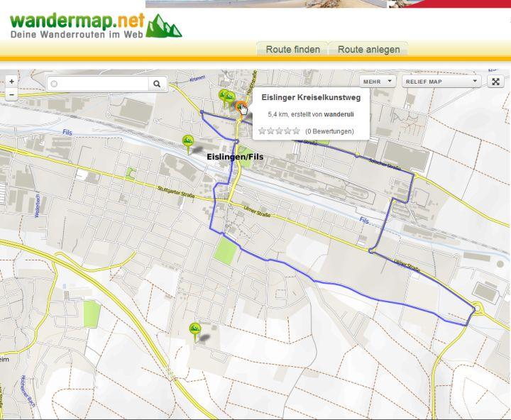This screenshot has height=420, width=511.
Task: Click green route marker at bottom of map
Action: coord(195,329)
